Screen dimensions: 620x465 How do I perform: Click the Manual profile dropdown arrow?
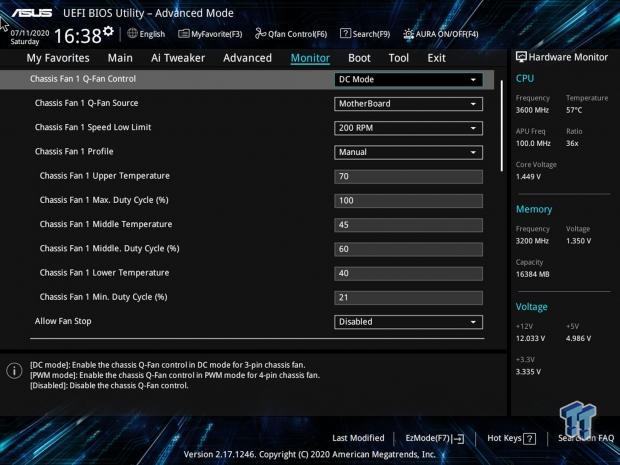(x=473, y=153)
